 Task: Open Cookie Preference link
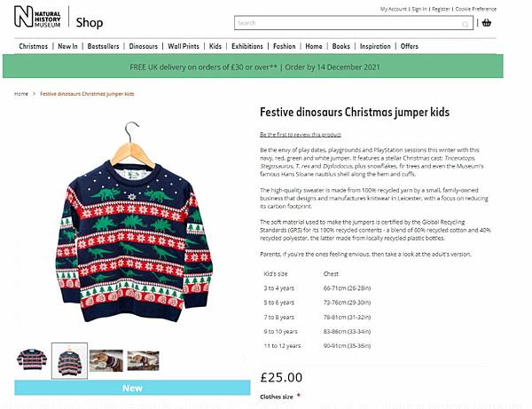(476, 9)
